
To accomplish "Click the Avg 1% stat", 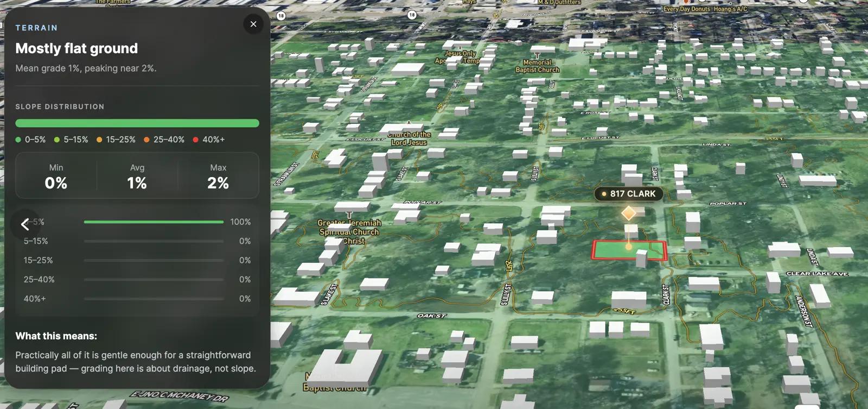I will 137,177.
